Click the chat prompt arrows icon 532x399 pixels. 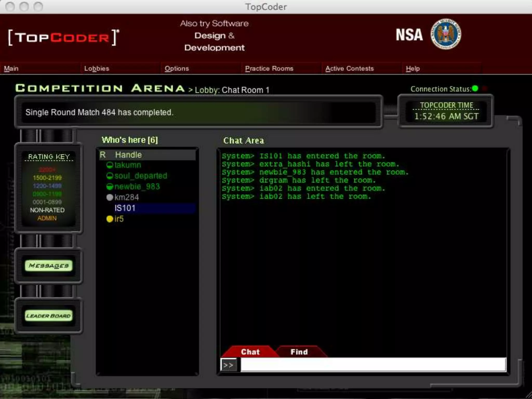pyautogui.click(x=228, y=365)
